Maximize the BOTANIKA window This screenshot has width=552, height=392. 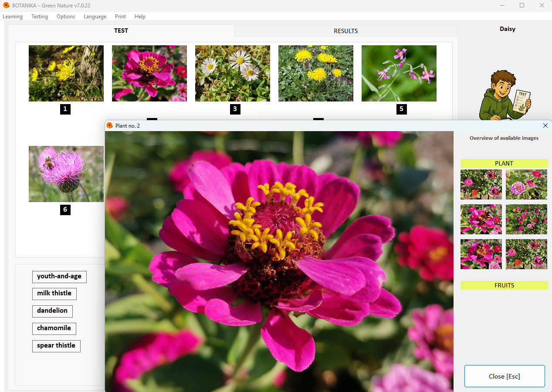click(x=522, y=5)
